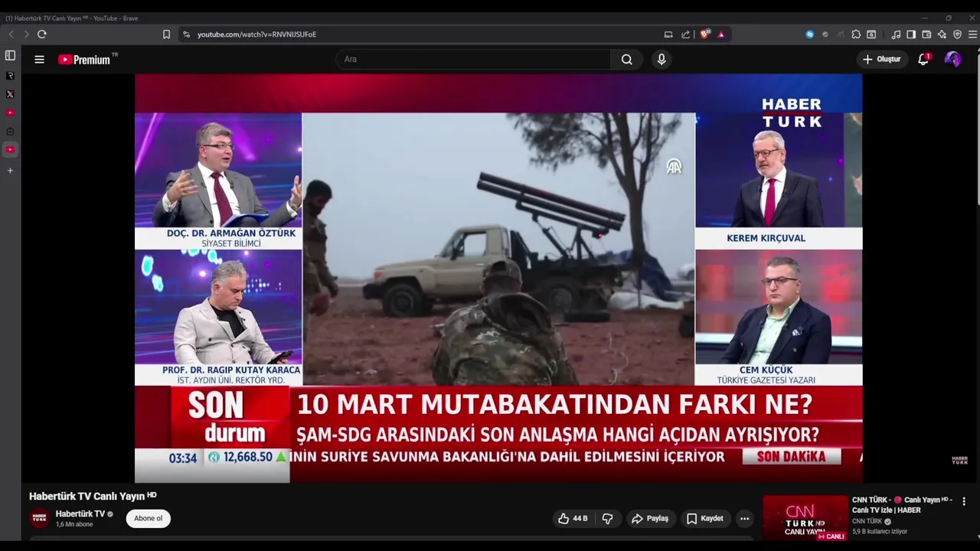Click the blue Shazam extension icon

click(810, 34)
